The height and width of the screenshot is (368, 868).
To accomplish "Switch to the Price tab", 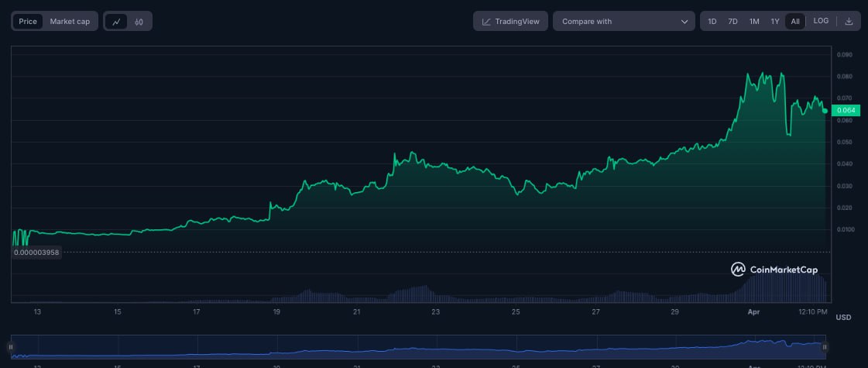I will (x=28, y=22).
